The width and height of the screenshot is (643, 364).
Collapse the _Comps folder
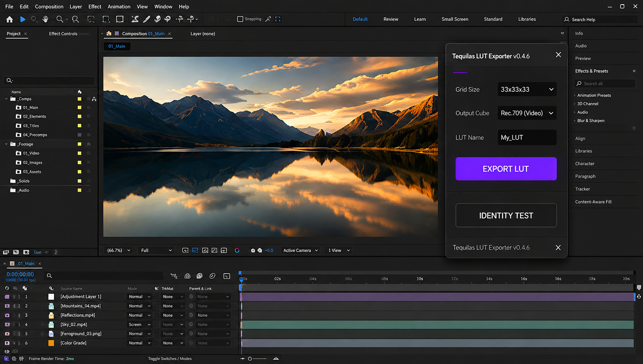pyautogui.click(x=6, y=99)
